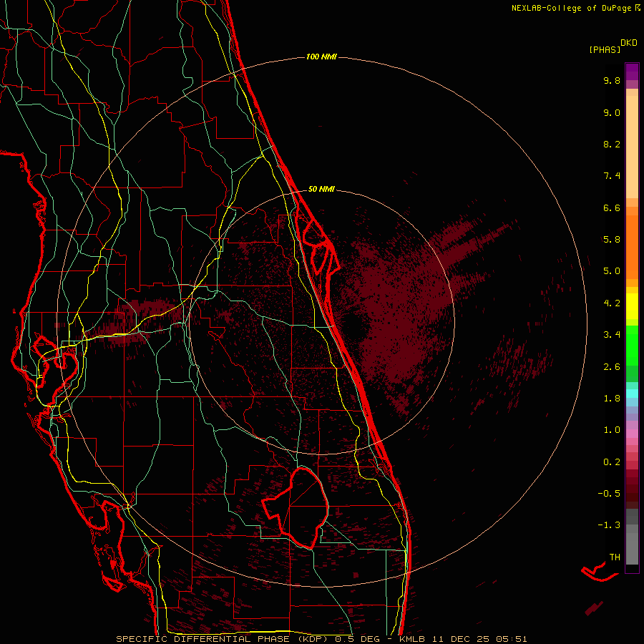Click the 2.6 scale value
Screen dimensions: 644x644
click(612, 367)
